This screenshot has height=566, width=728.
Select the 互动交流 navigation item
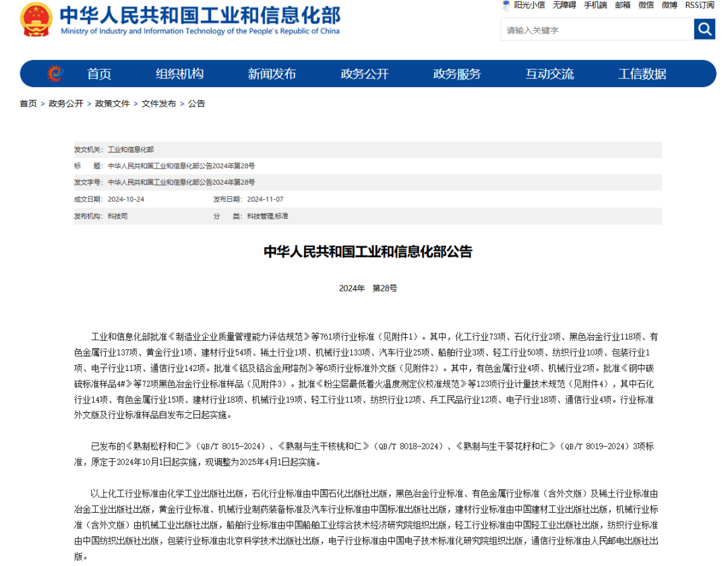tap(549, 74)
